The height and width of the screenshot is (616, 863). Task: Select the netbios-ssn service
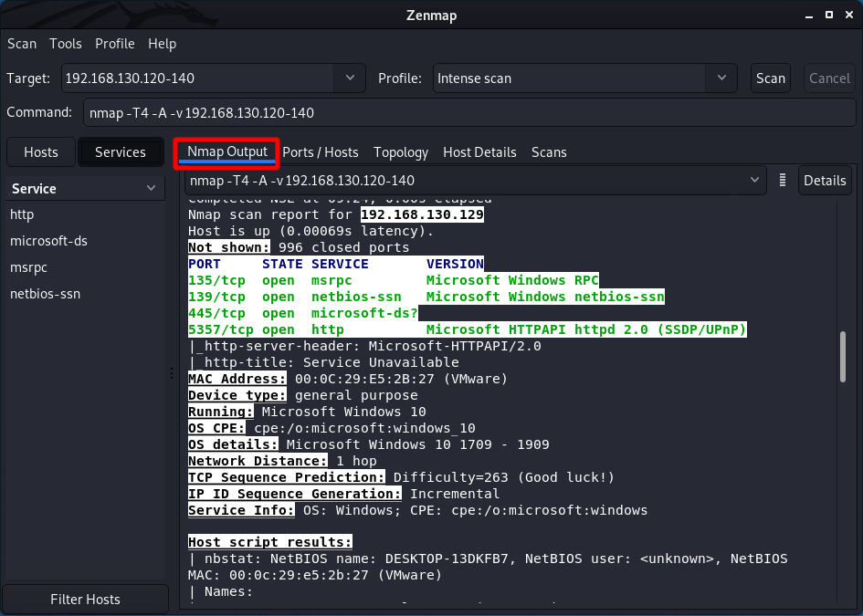coord(85,294)
